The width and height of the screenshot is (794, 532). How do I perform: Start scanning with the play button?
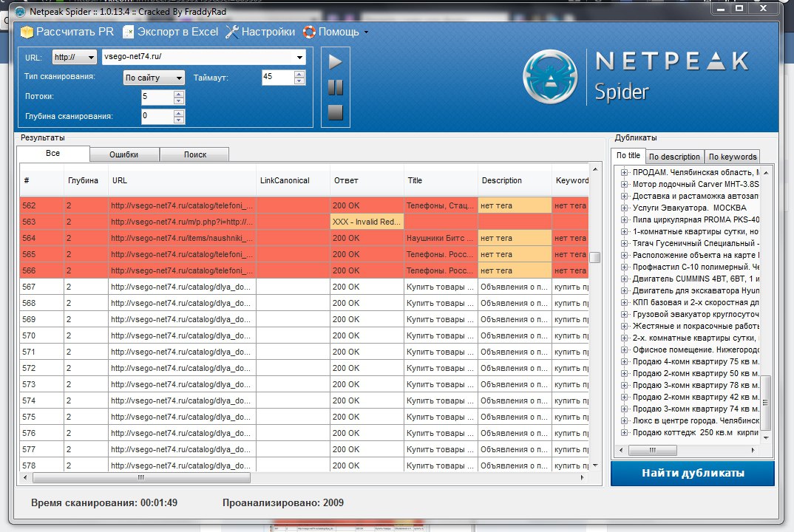pyautogui.click(x=335, y=62)
